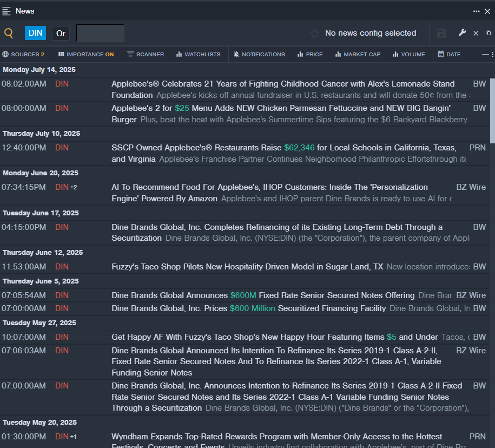Viewport: 495px width, 448px height.
Task: Click the 'Monday July 14, 2025' date header
Action: pos(39,70)
